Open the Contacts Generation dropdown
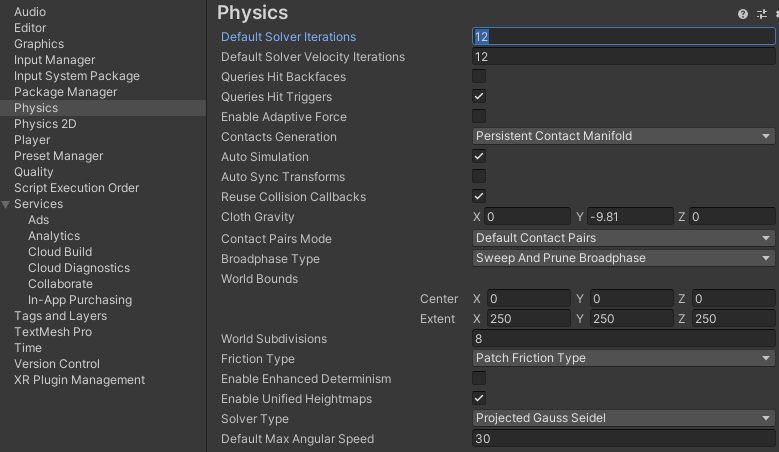779x452 pixels. pos(623,136)
